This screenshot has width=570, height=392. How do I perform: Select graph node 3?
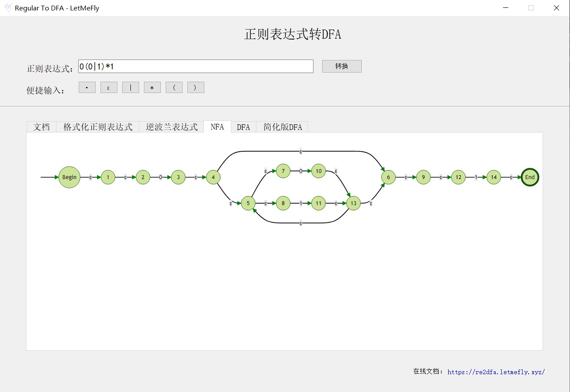coord(178,177)
